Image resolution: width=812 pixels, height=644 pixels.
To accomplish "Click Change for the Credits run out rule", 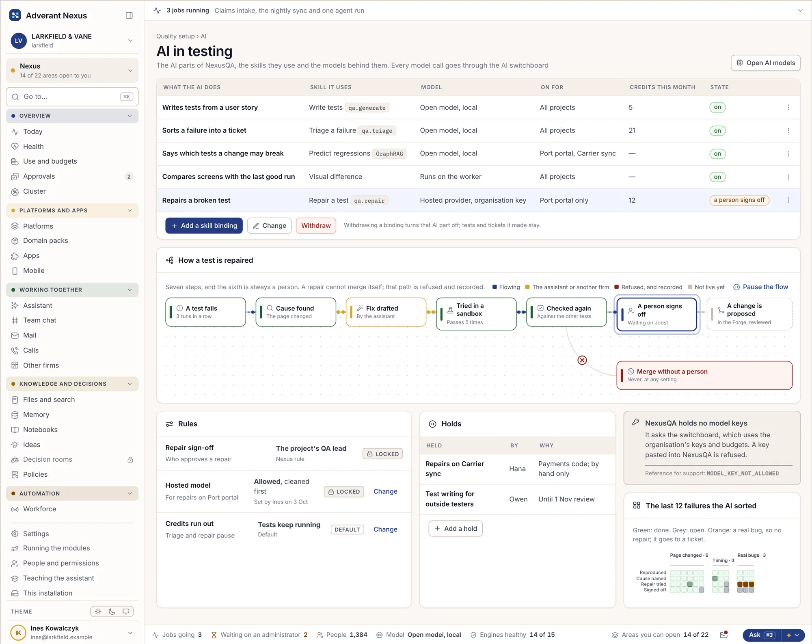I will point(385,529).
